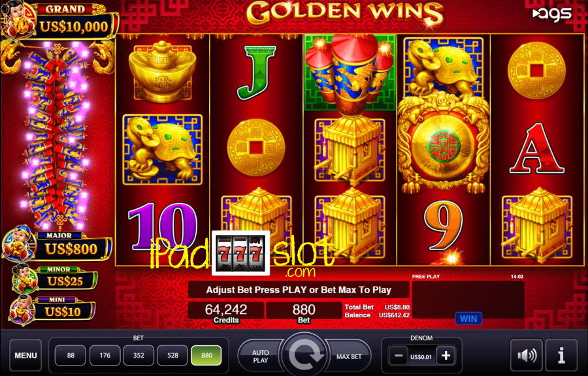The image size is (588, 376).
Task: Open the game info 'i' icon
Action: pyautogui.click(x=561, y=355)
